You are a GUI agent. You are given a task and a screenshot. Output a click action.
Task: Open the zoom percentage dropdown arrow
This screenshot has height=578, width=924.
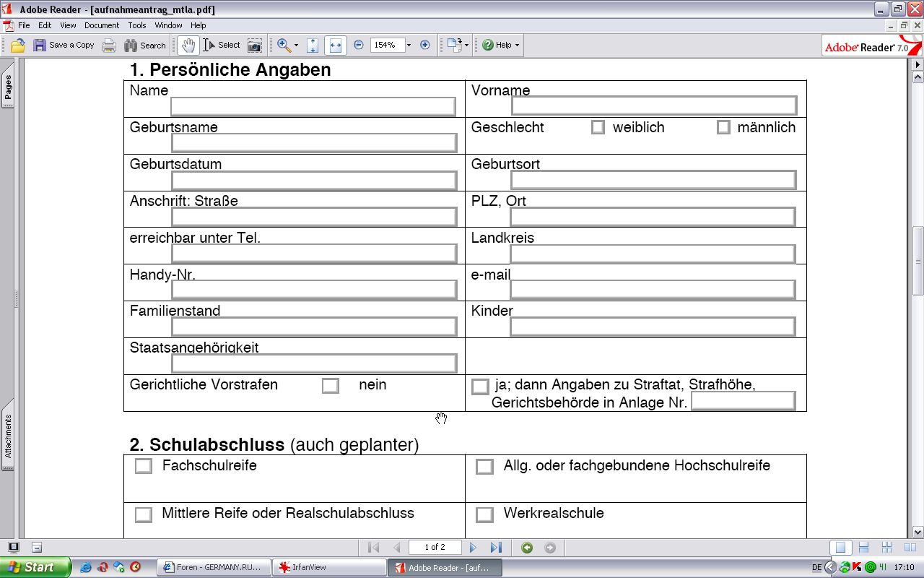pyautogui.click(x=409, y=46)
